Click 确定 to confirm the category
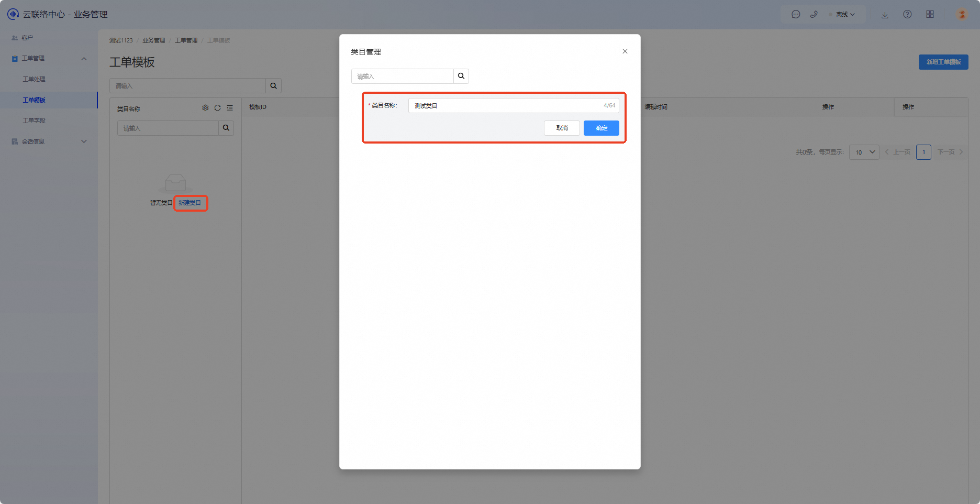Image resolution: width=980 pixels, height=504 pixels. [x=602, y=128]
